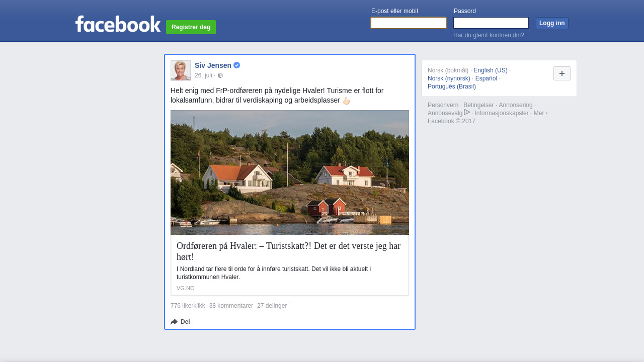Open the Siv Jensen profile name link
Viewport: 644px width, 362px height.
(x=213, y=65)
